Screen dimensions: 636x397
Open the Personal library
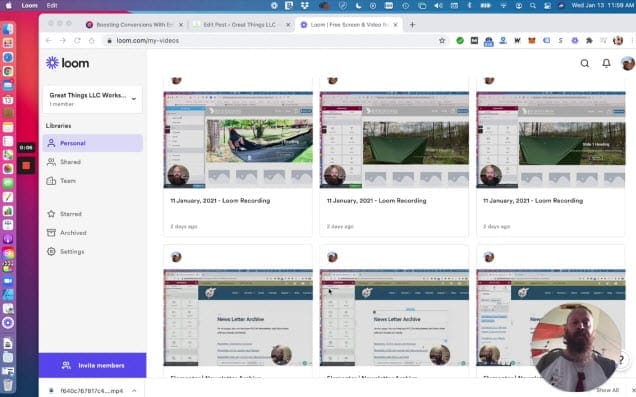pos(92,143)
